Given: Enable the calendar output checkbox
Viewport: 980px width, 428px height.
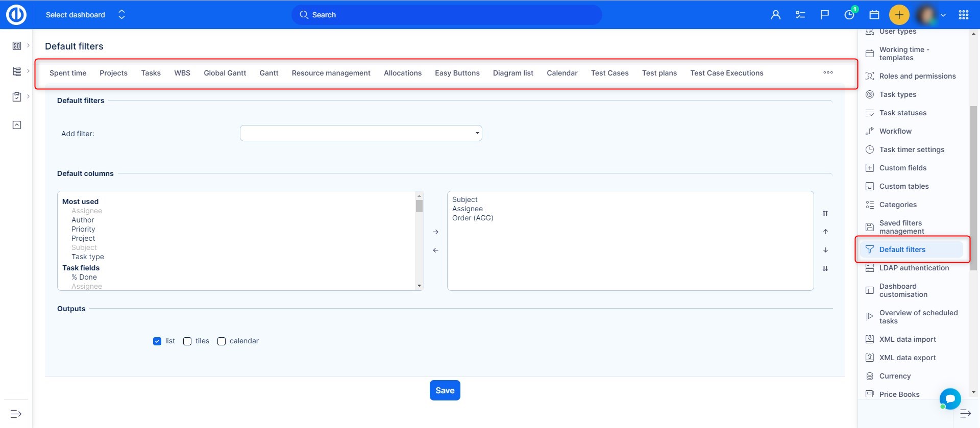Looking at the screenshot, I should pos(222,341).
